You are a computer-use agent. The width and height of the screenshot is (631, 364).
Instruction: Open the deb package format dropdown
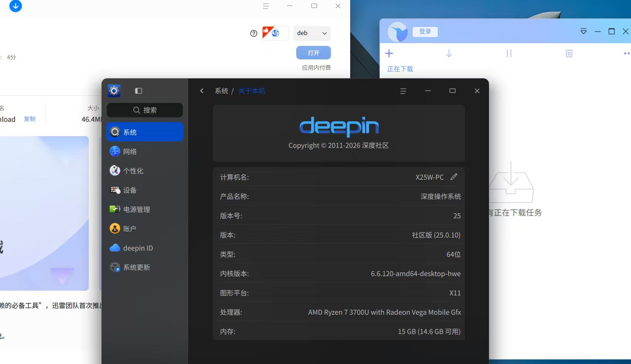pyautogui.click(x=312, y=33)
